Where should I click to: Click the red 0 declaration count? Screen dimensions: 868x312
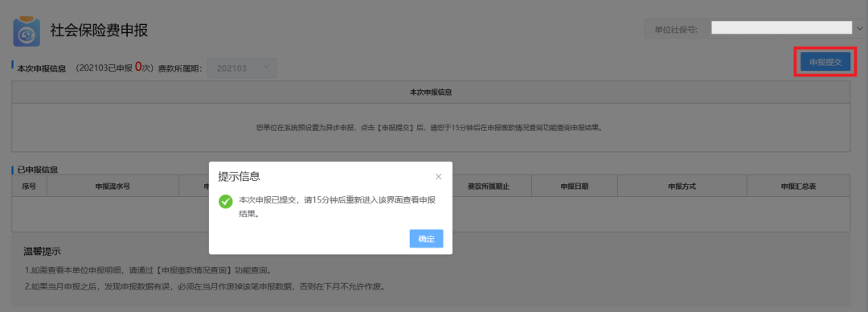(x=138, y=68)
